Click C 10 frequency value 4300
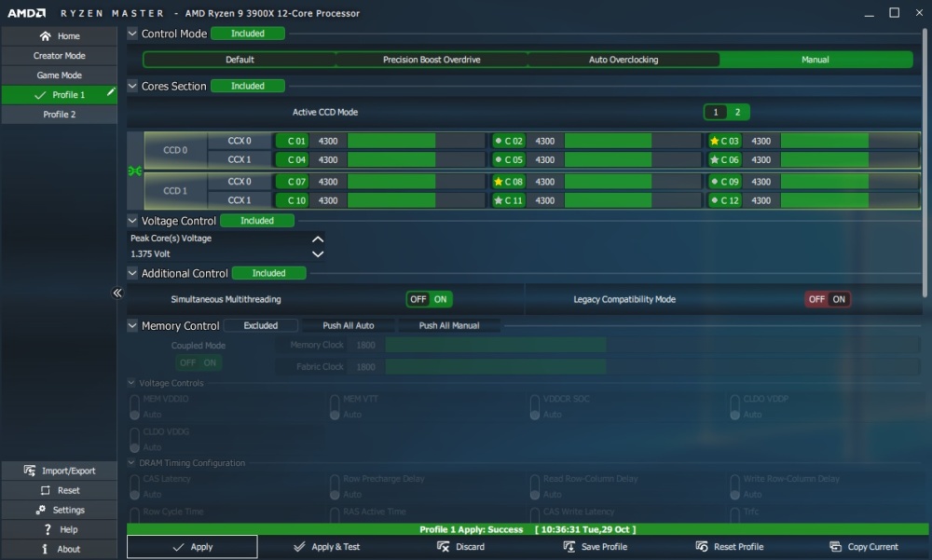This screenshot has width=932, height=560. coord(328,200)
